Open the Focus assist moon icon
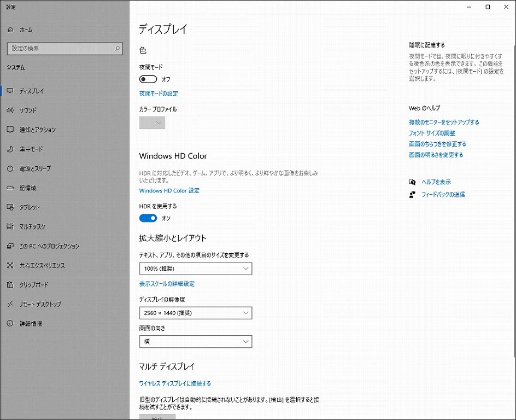Viewport: 516px width, 420px height. [x=10, y=149]
